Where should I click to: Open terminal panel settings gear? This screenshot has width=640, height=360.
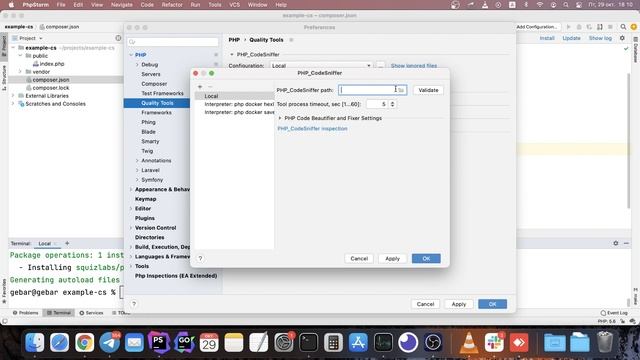point(616,243)
